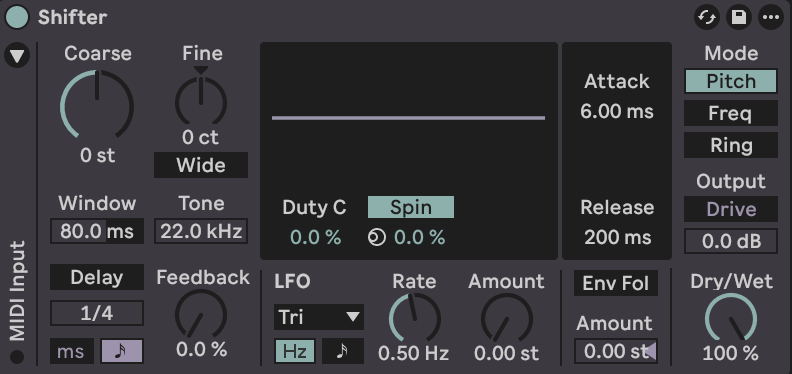The width and height of the screenshot is (792, 374).
Task: Select Freq mode
Action: point(731,113)
